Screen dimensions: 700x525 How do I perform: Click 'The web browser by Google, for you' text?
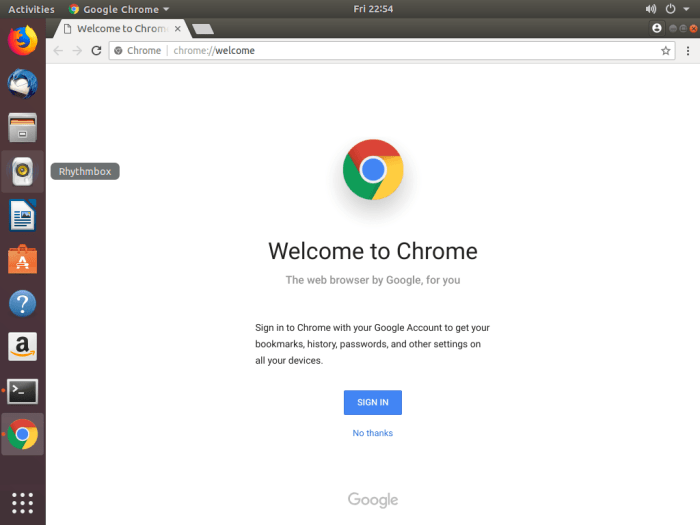coord(373,280)
